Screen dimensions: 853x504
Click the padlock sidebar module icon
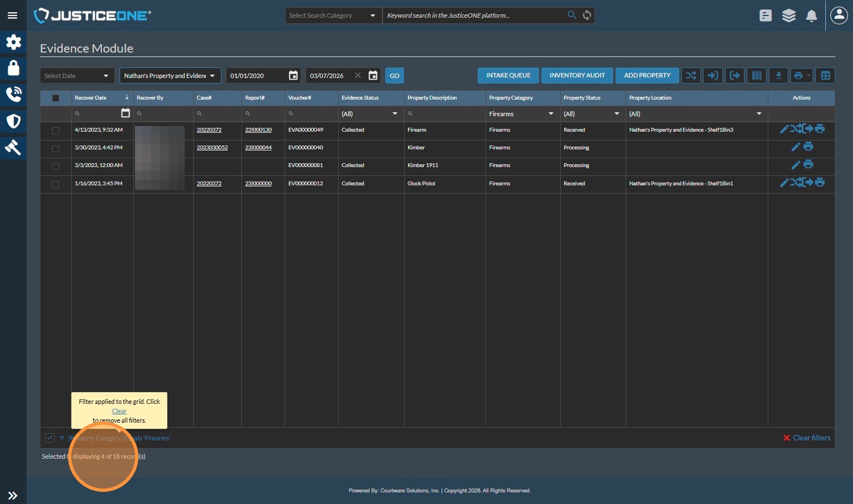(13, 68)
